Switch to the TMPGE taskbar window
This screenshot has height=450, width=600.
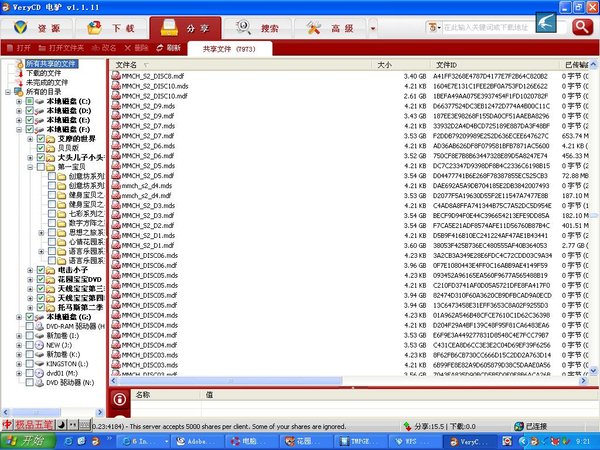pos(360,441)
